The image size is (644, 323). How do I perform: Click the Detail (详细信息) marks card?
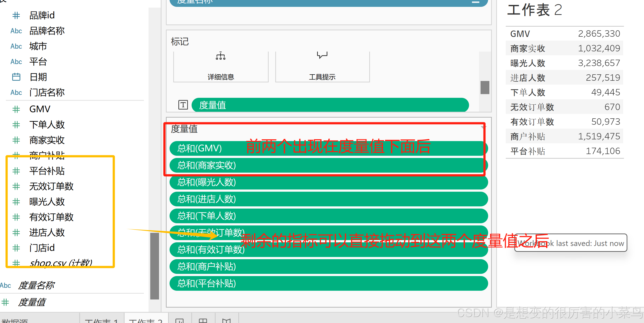tap(220, 67)
